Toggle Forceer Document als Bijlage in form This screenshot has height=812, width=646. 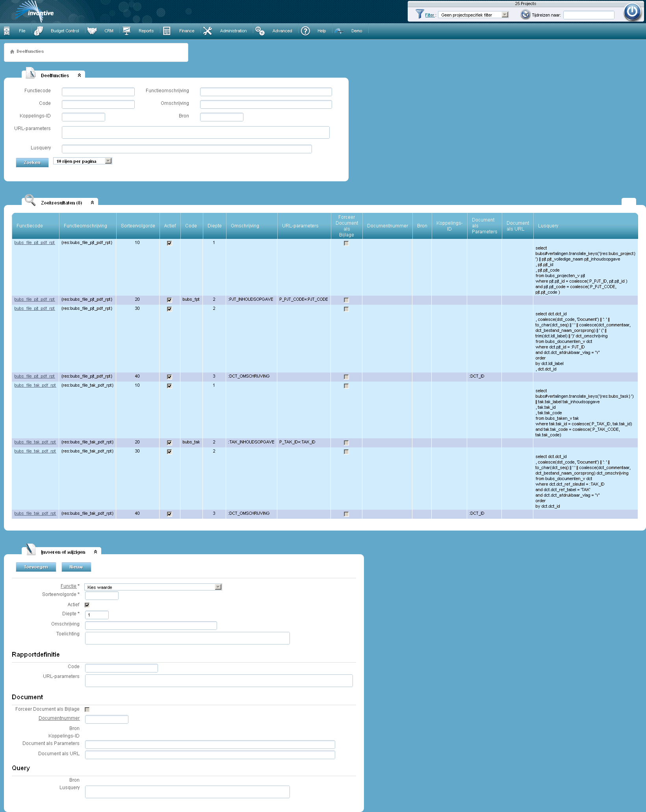tap(87, 710)
